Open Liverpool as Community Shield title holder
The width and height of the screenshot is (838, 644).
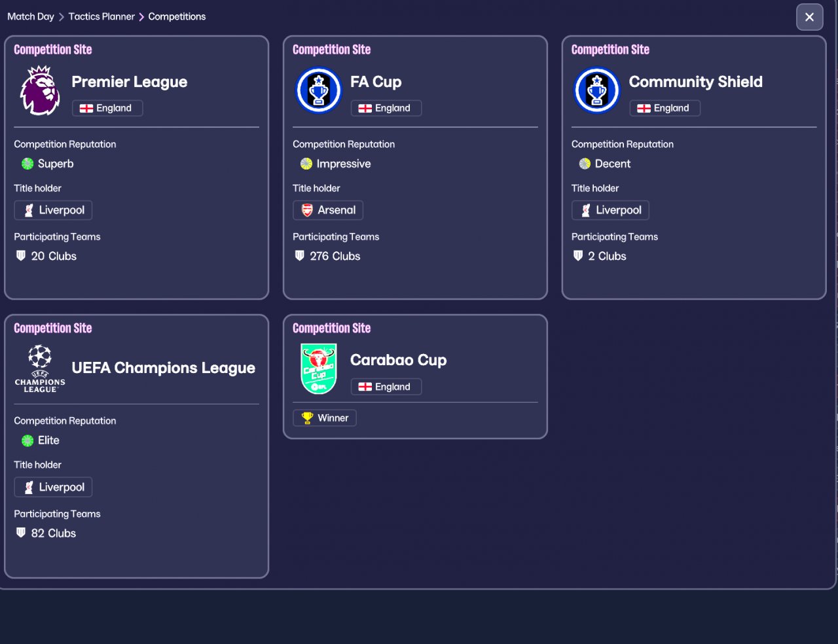point(610,210)
